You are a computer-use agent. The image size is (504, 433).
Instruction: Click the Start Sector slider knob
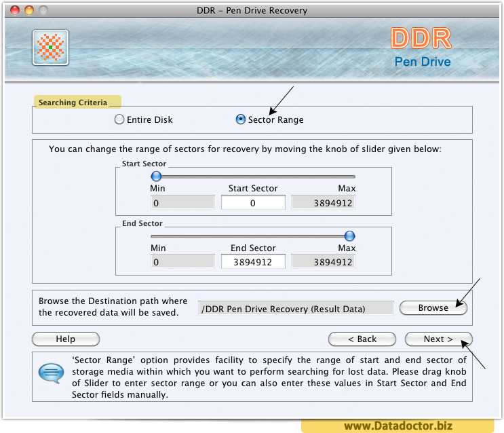coord(156,176)
